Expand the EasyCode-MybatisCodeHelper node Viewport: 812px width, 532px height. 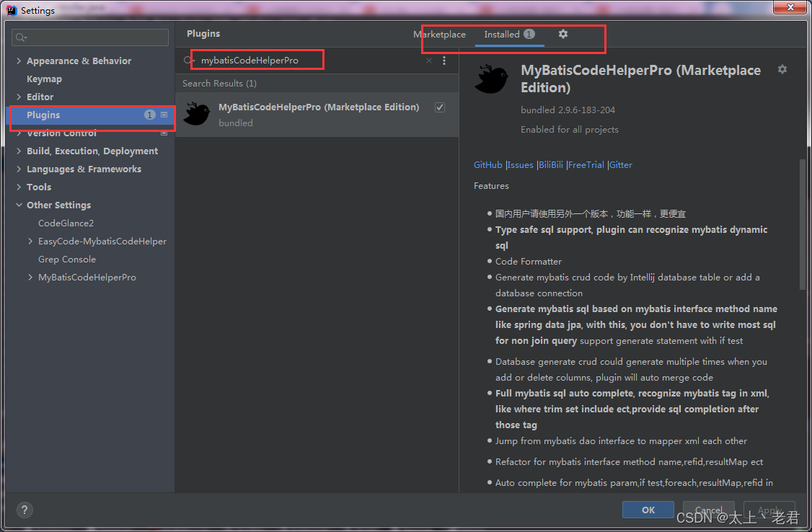30,241
